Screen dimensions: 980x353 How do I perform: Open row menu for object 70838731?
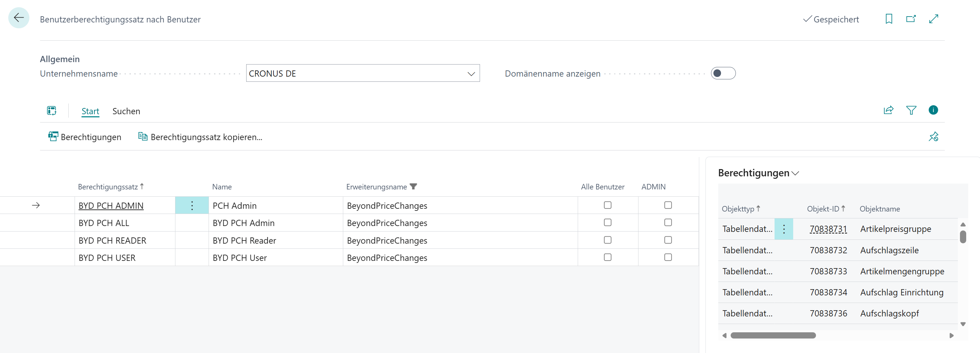[784, 229]
